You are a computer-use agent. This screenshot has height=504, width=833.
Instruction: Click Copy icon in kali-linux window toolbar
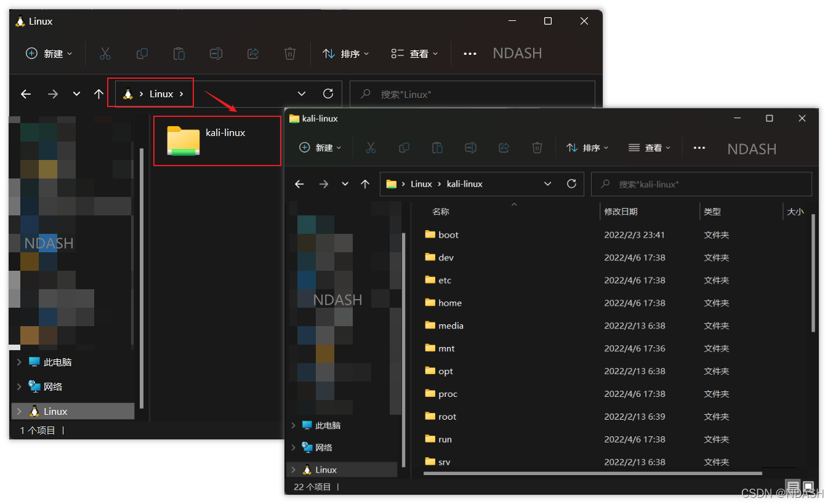point(404,148)
